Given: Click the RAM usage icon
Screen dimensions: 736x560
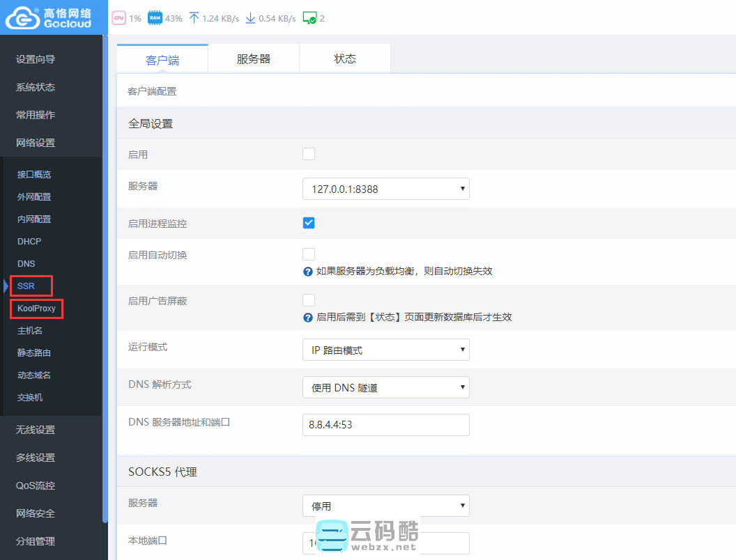Looking at the screenshot, I should pyautogui.click(x=155, y=18).
